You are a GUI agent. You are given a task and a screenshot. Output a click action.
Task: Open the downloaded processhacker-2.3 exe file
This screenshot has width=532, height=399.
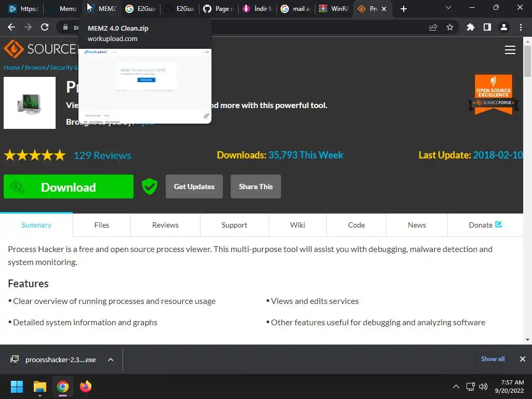click(54, 360)
